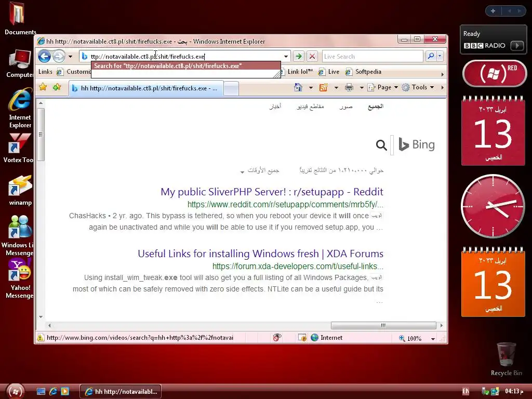Open the Start button orb
Image resolution: width=532 pixels, height=399 pixels.
(x=15, y=391)
